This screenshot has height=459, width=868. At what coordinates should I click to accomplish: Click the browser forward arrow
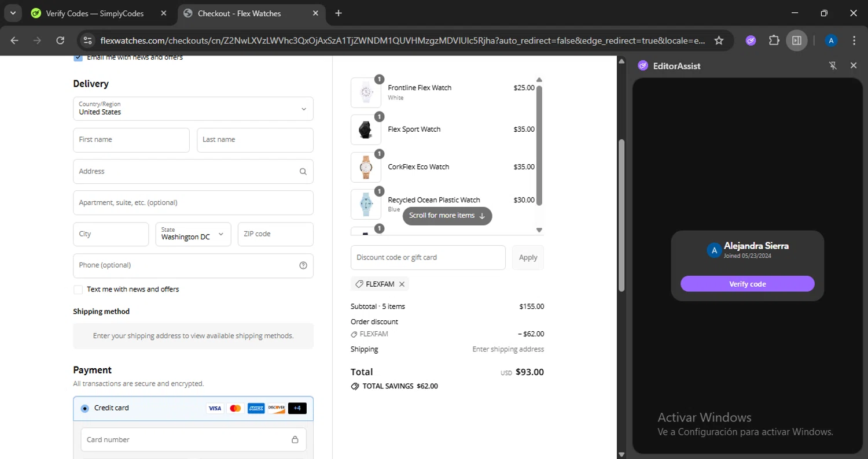[x=37, y=40]
